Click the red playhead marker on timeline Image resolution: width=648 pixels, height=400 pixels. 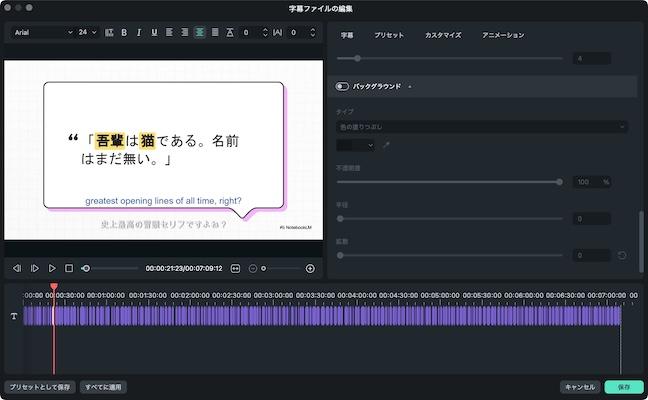[54, 286]
